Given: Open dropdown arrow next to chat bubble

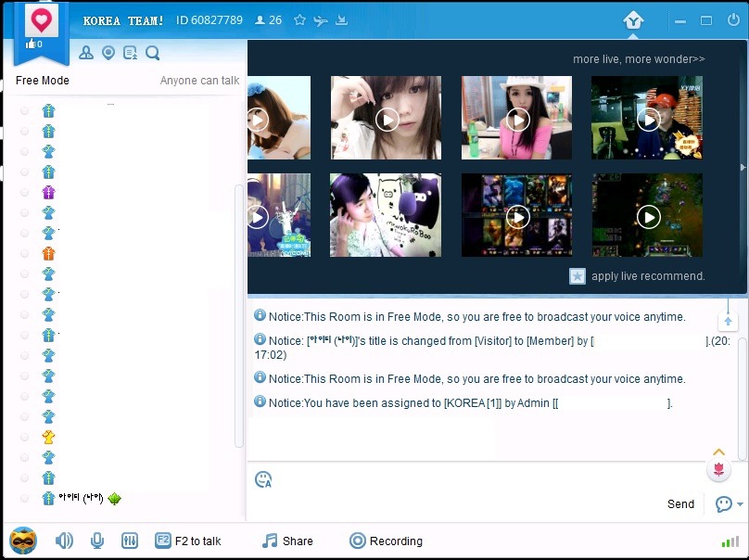Looking at the screenshot, I should click(740, 504).
